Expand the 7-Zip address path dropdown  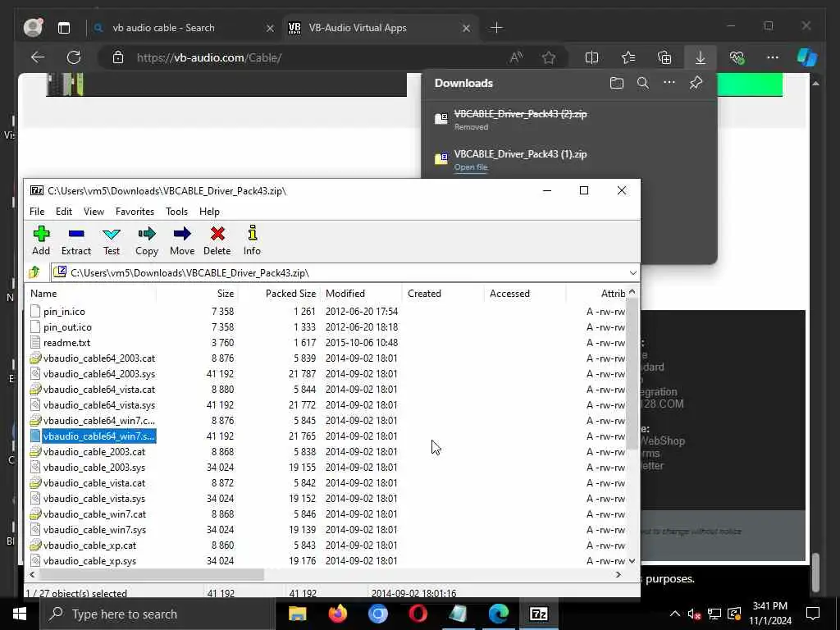point(632,272)
